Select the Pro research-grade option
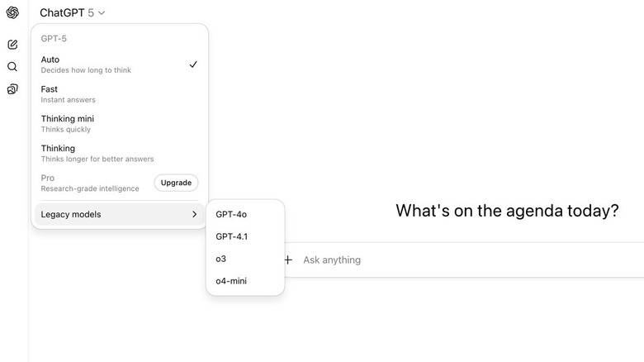The height and width of the screenshot is (362, 644). pos(90,183)
